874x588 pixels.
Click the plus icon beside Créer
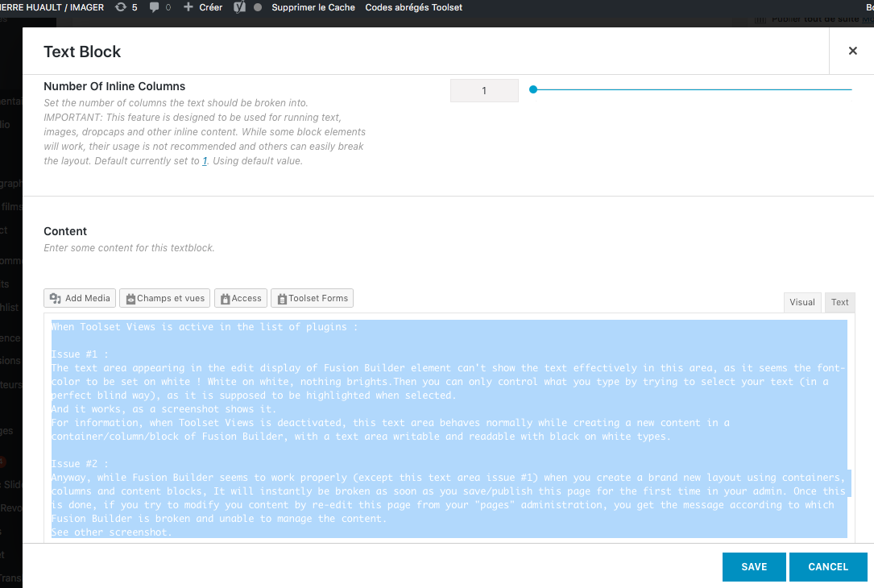coord(188,7)
